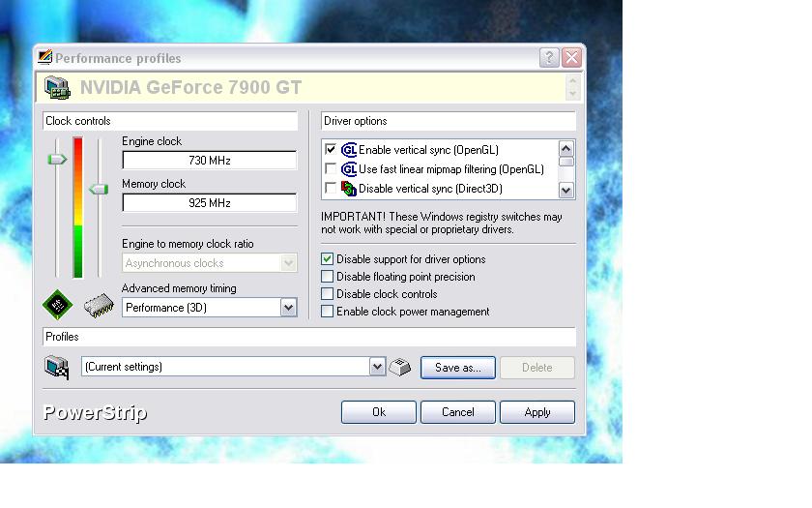Close the Performance profiles dialog
Viewport: 812px width, 508px height.
coord(571,57)
